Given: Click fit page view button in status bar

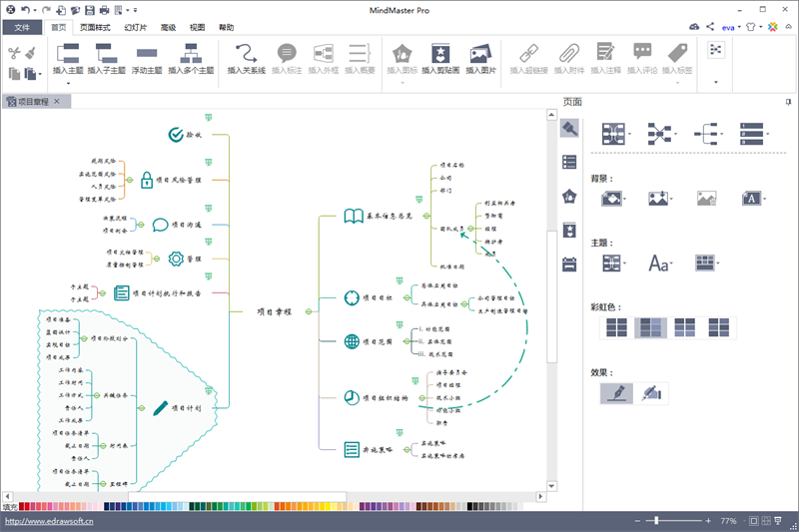Looking at the screenshot, I should 753,521.
